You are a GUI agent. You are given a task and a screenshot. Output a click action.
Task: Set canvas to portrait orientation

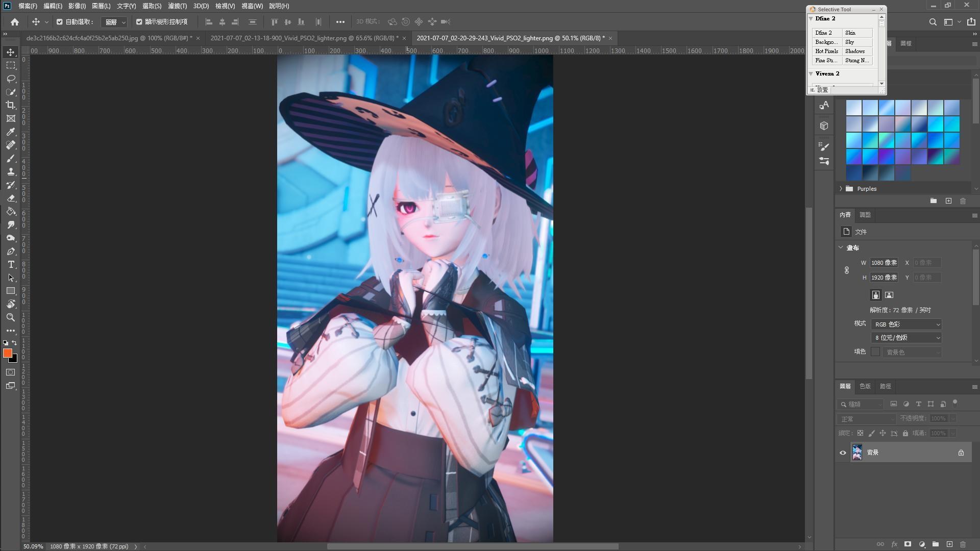[875, 295]
